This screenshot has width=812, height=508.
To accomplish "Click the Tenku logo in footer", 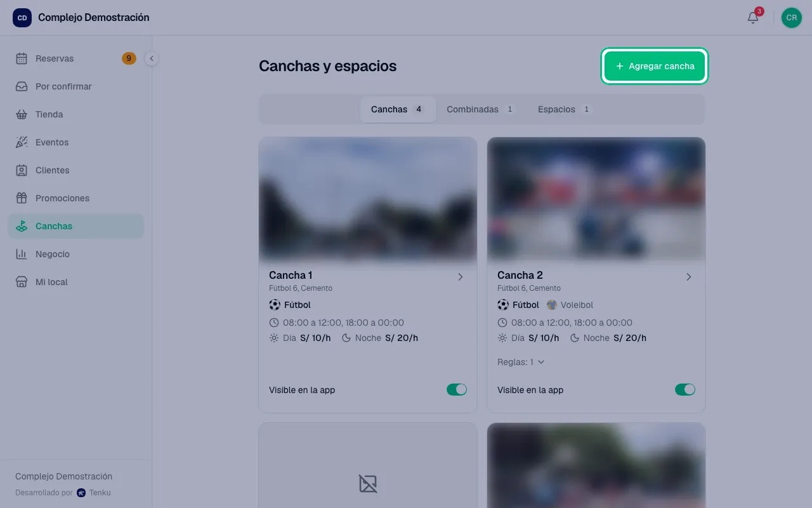I will click(x=81, y=493).
